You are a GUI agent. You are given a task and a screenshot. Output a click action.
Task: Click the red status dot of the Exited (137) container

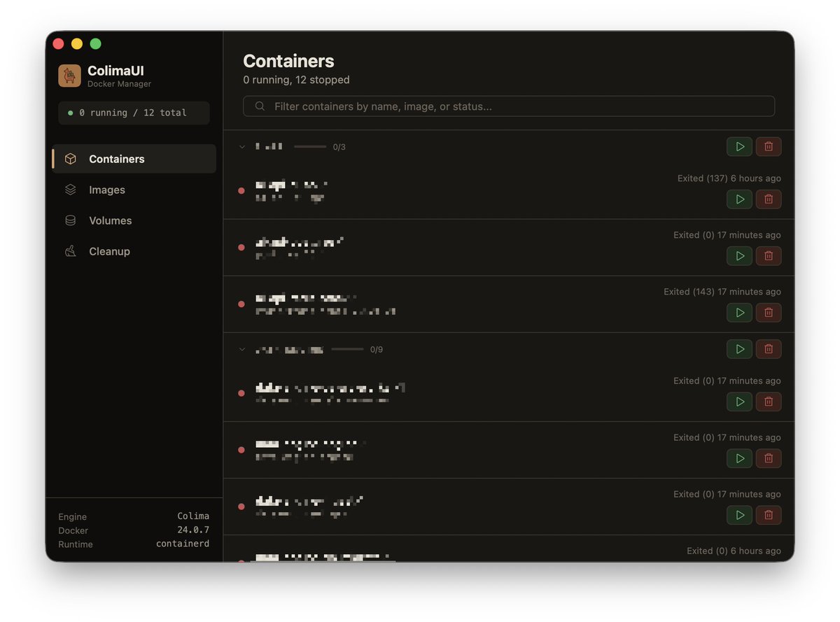point(241,190)
